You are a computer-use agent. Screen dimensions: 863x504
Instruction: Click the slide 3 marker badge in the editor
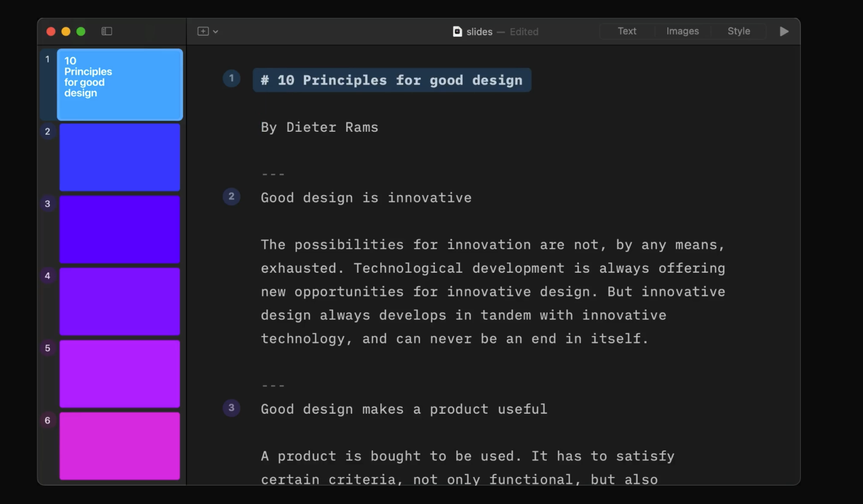tap(231, 408)
